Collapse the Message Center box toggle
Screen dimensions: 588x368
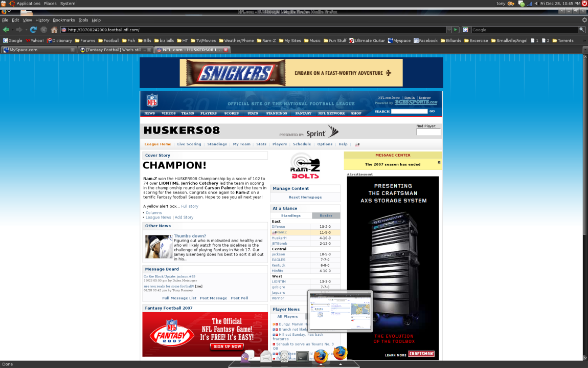439,163
